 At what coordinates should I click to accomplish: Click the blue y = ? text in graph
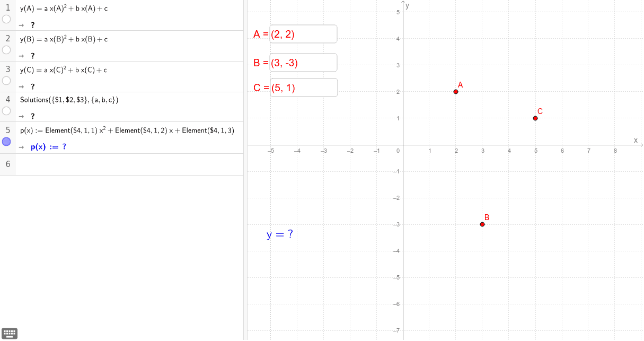pos(280,234)
